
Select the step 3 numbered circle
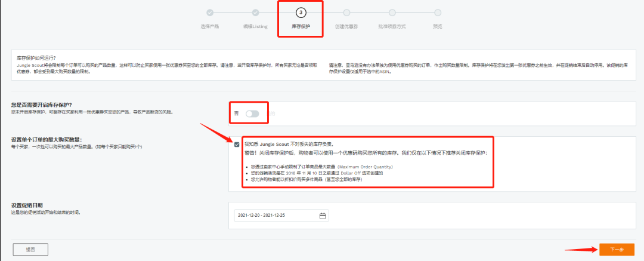(301, 13)
